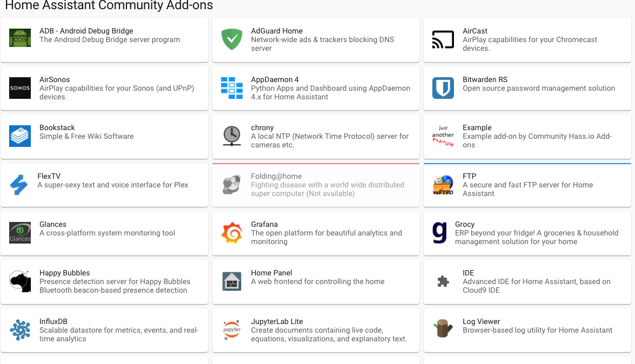The width and height of the screenshot is (635, 364).
Task: Click 'Open source password management solution' text
Action: [539, 88]
